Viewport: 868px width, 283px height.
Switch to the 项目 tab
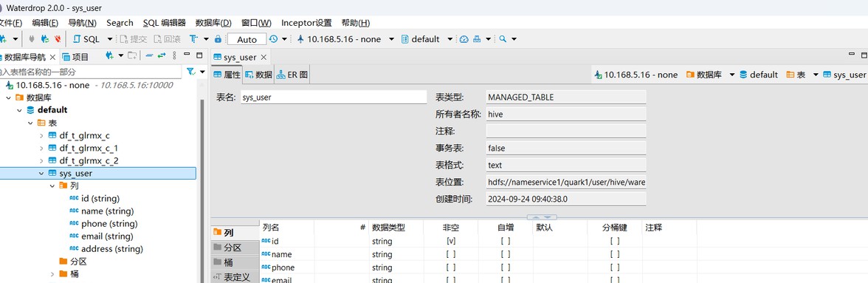76,57
